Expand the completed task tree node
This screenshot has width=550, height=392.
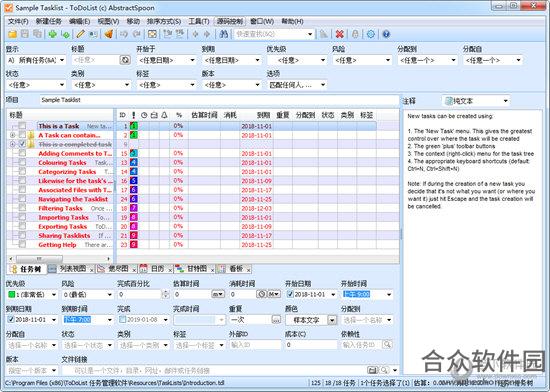[x=13, y=144]
